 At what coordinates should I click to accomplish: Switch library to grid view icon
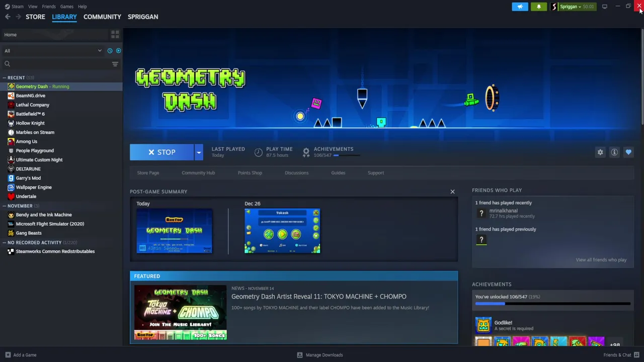(x=115, y=34)
